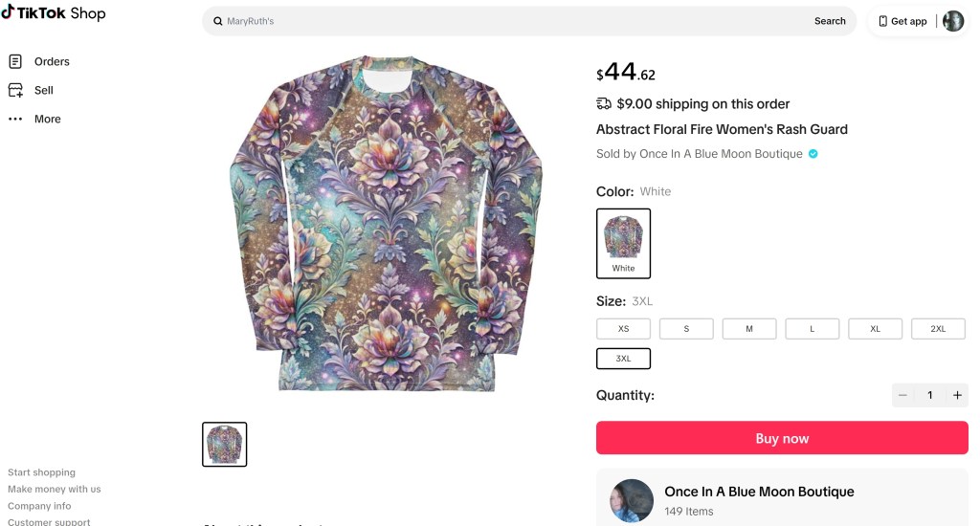Click the Get app phone icon

click(883, 21)
